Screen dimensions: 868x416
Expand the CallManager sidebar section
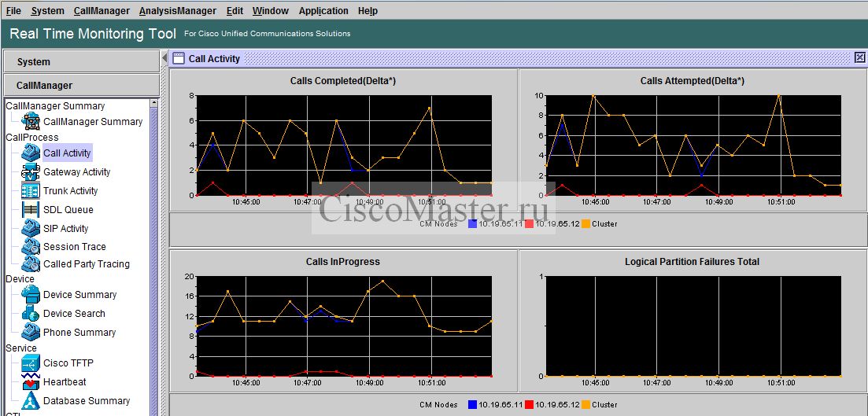point(81,85)
